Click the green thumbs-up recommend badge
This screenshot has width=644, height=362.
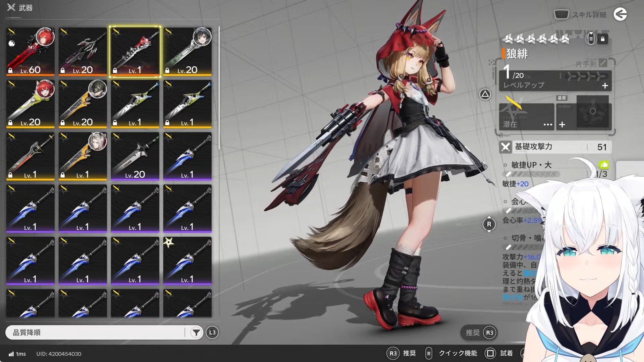tap(604, 165)
